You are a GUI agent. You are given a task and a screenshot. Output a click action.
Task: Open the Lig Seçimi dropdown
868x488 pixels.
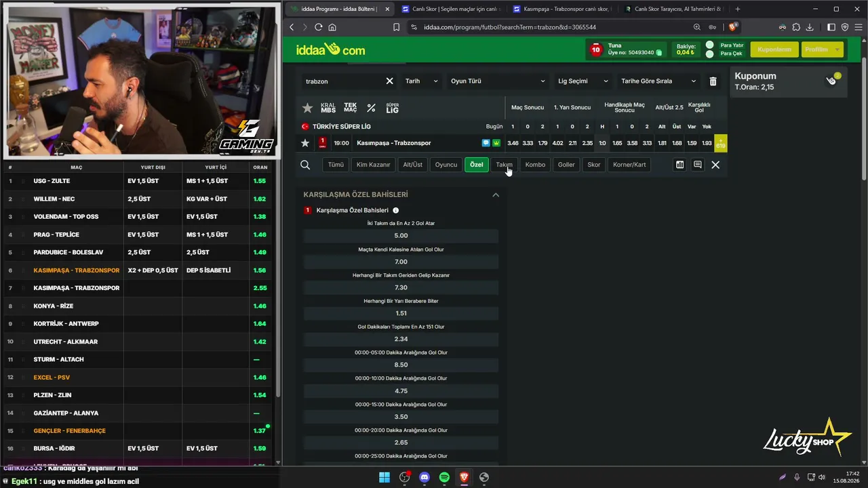583,81
